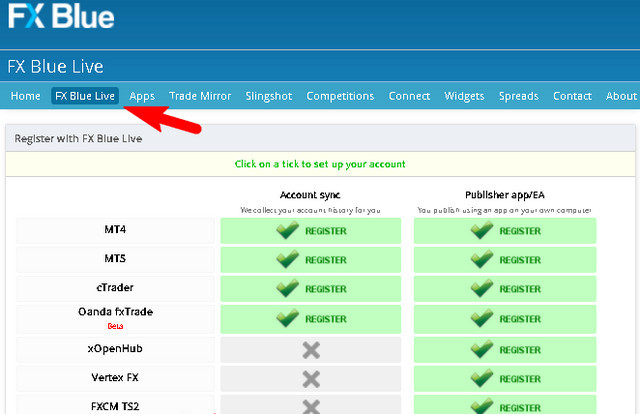Click REGISTER for cTrader Account sync

(326, 289)
